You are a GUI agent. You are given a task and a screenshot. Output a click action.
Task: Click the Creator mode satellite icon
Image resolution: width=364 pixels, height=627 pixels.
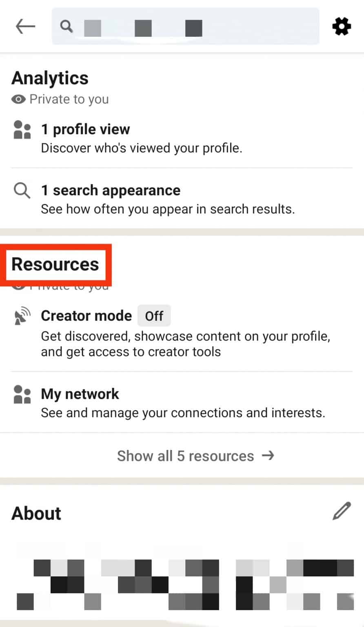(21, 315)
